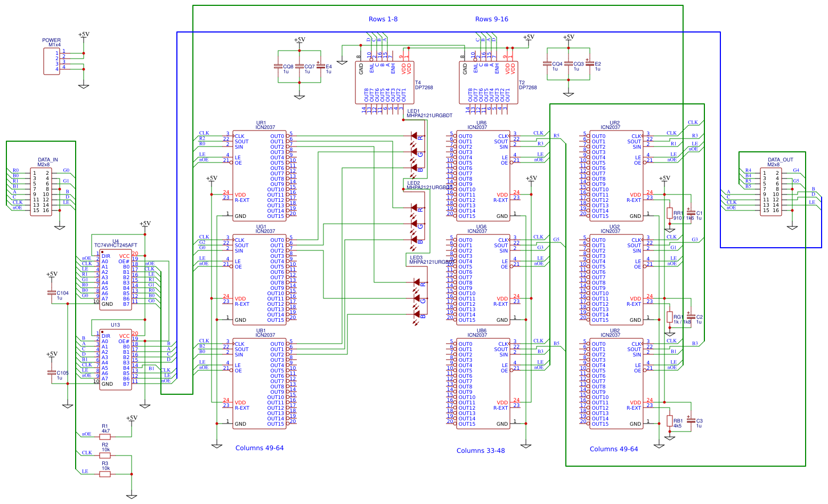Click the Rows 1-8 label

pos(383,19)
